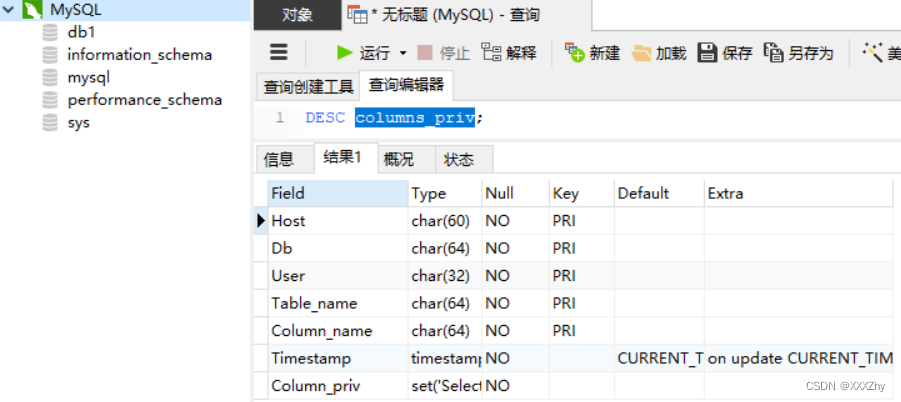The image size is (901, 402).
Task: Click the Null column header
Action: pos(515,194)
